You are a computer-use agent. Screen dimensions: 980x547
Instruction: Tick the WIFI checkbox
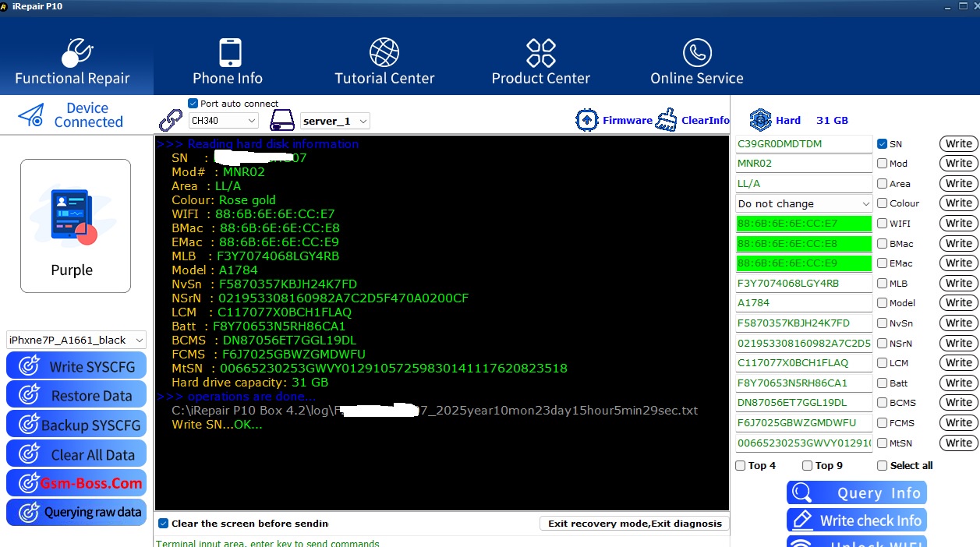882,224
